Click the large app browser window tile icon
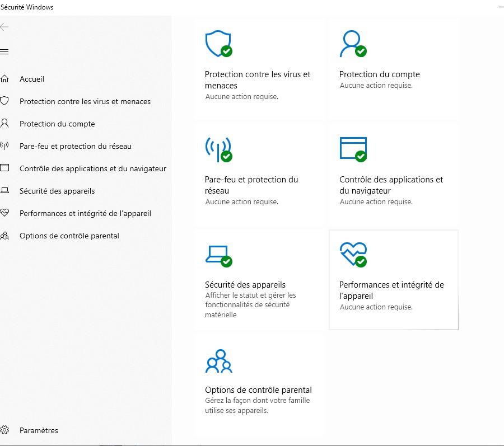The image size is (504, 446). click(353, 149)
